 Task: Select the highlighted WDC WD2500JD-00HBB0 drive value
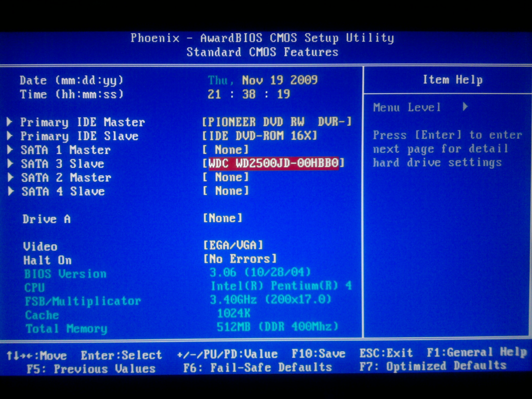pyautogui.click(x=274, y=163)
